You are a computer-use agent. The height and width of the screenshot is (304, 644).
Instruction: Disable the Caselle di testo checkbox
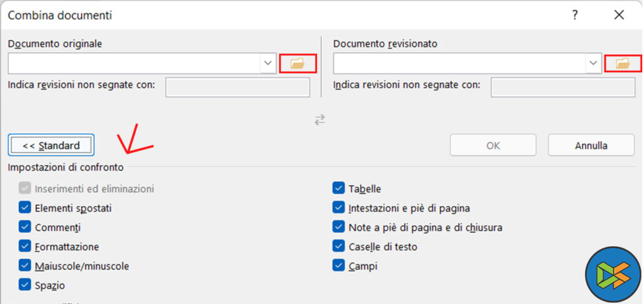[x=338, y=247]
